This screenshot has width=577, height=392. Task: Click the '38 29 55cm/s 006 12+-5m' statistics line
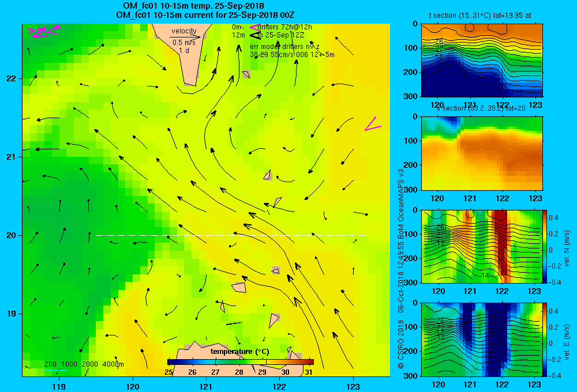[x=292, y=55]
